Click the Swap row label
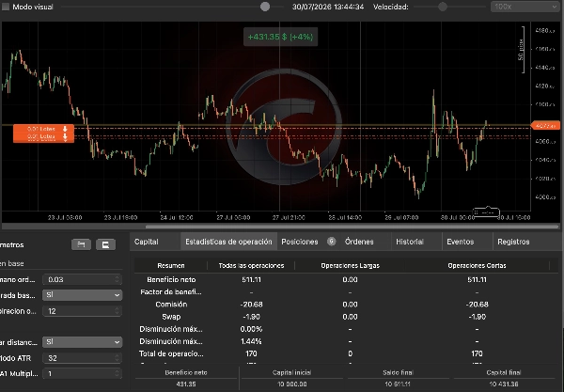 coord(171,317)
